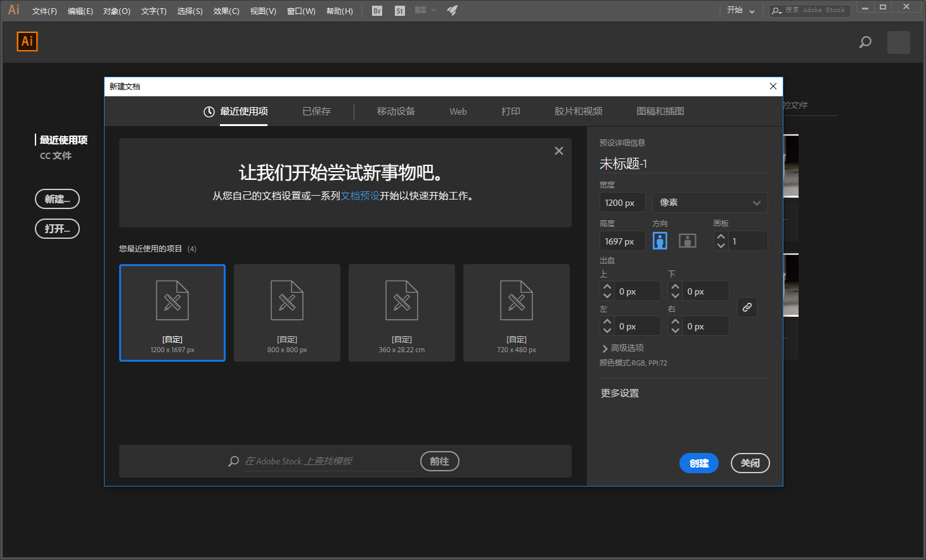Open 编辑(E) menu

tap(80, 11)
